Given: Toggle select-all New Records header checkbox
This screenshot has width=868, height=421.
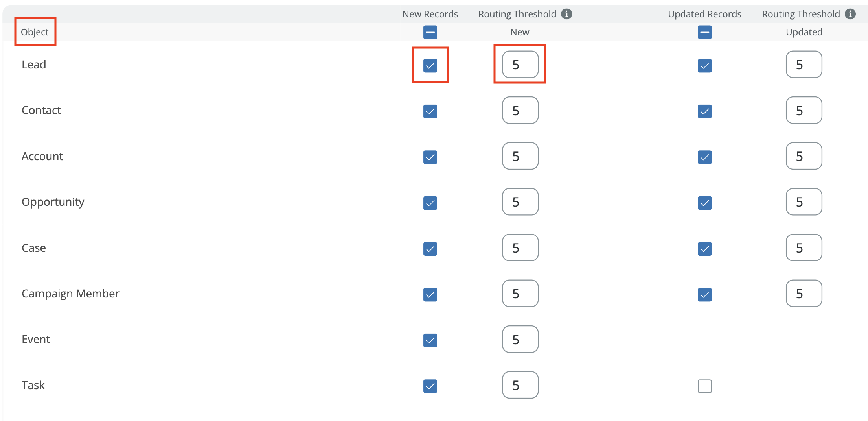Looking at the screenshot, I should coord(430,32).
